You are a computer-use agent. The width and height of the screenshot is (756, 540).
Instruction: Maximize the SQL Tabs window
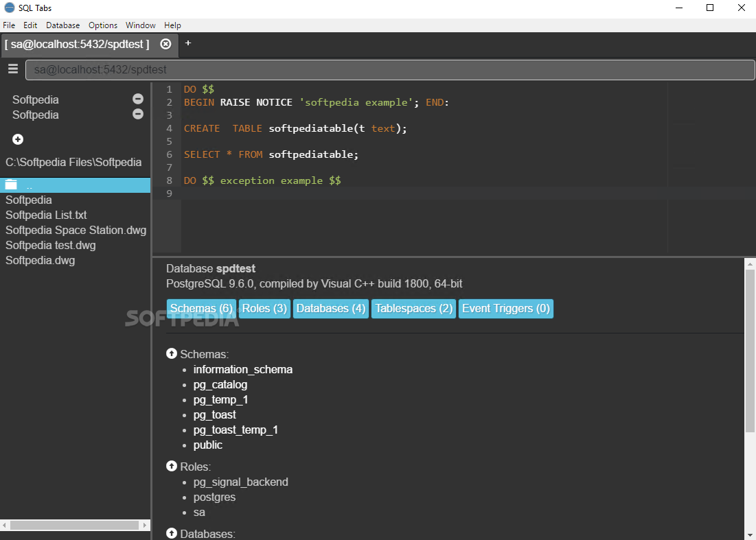(x=710, y=8)
